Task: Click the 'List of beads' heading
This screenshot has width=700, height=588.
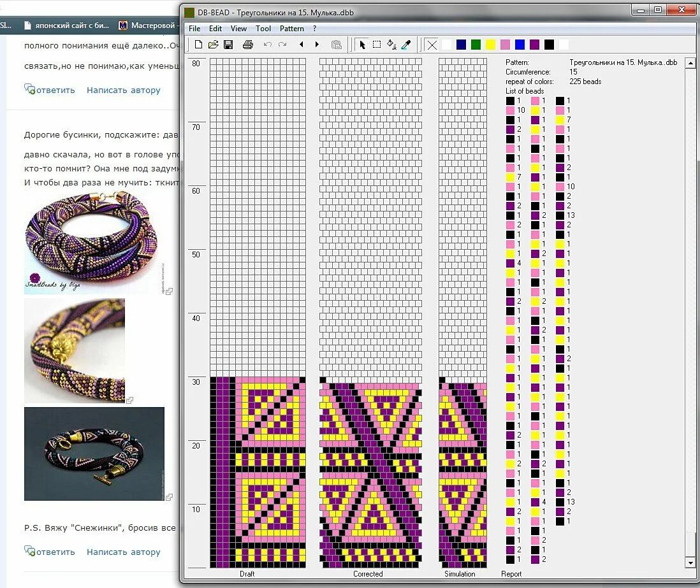Action: coord(525,91)
